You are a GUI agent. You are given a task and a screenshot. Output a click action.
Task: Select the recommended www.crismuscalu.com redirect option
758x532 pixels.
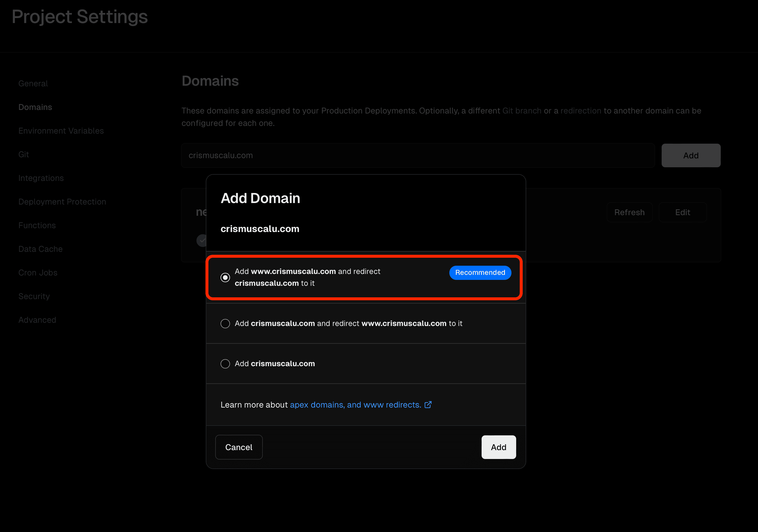(225, 278)
